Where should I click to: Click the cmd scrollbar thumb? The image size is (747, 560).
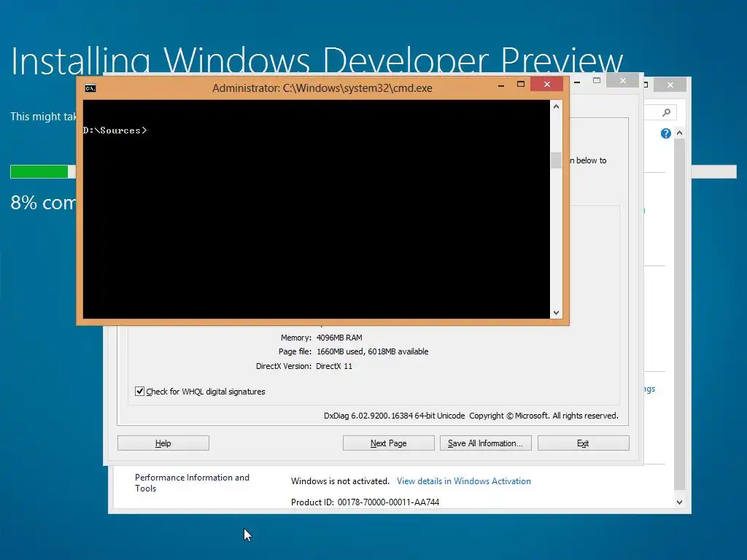[556, 160]
